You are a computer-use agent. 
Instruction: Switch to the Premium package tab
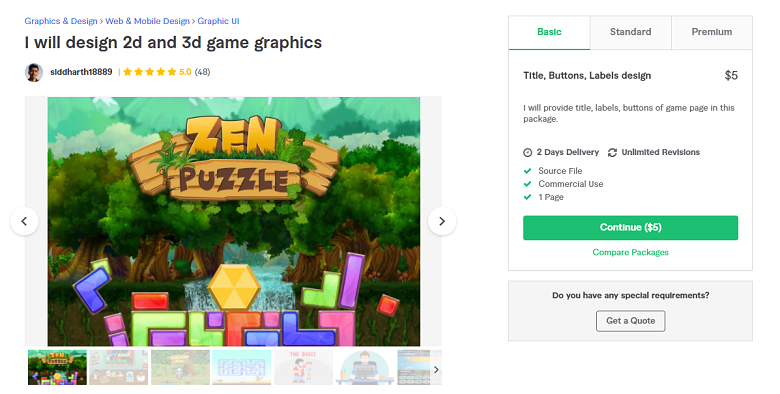tap(712, 32)
